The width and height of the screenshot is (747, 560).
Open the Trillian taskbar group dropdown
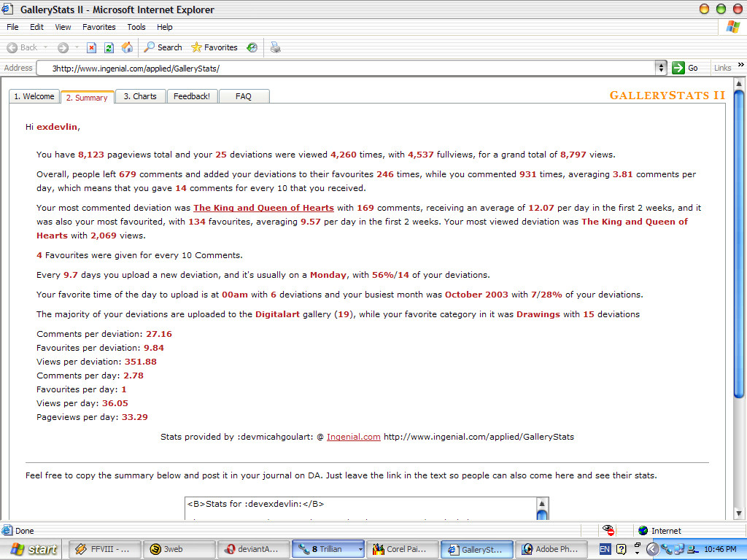click(360, 550)
